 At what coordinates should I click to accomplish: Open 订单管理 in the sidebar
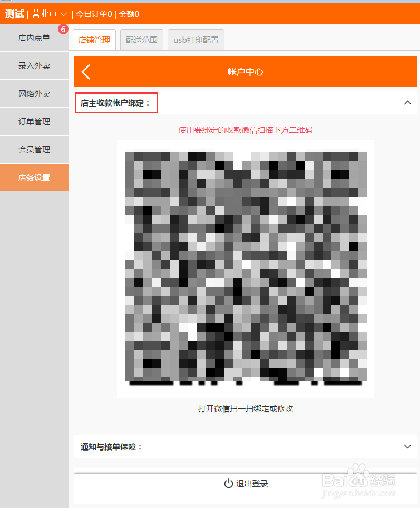point(34,121)
